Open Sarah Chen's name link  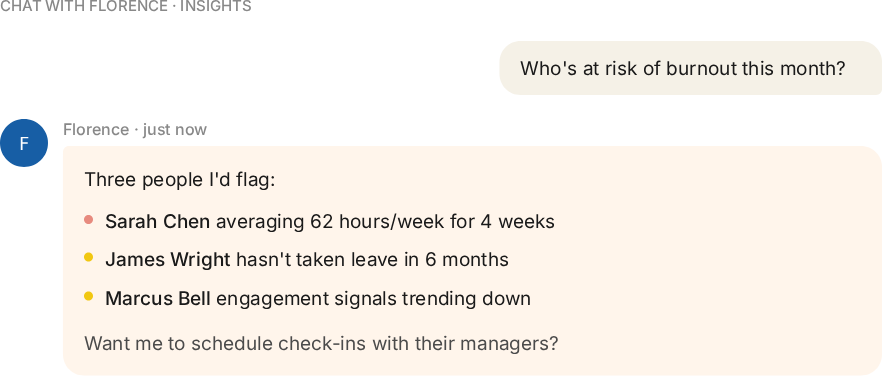[x=158, y=222]
